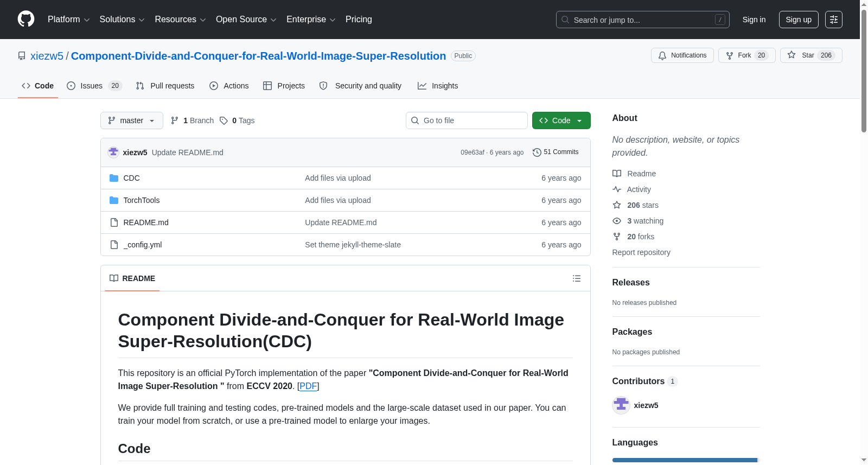Switch to the Projects tab

click(x=284, y=86)
